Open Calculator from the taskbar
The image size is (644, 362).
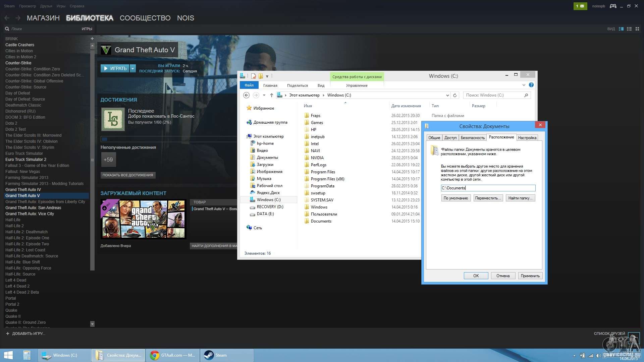coord(27,355)
